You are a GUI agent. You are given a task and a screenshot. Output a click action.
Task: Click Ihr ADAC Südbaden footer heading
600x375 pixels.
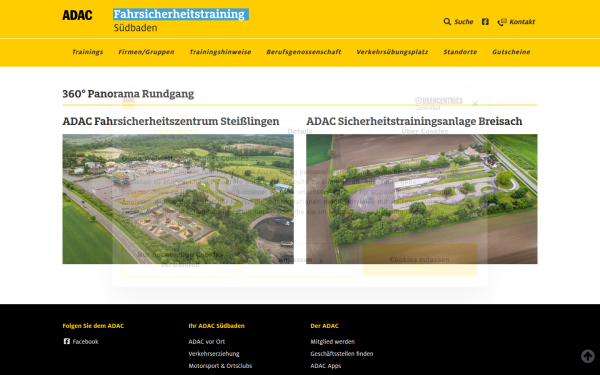pos(216,326)
